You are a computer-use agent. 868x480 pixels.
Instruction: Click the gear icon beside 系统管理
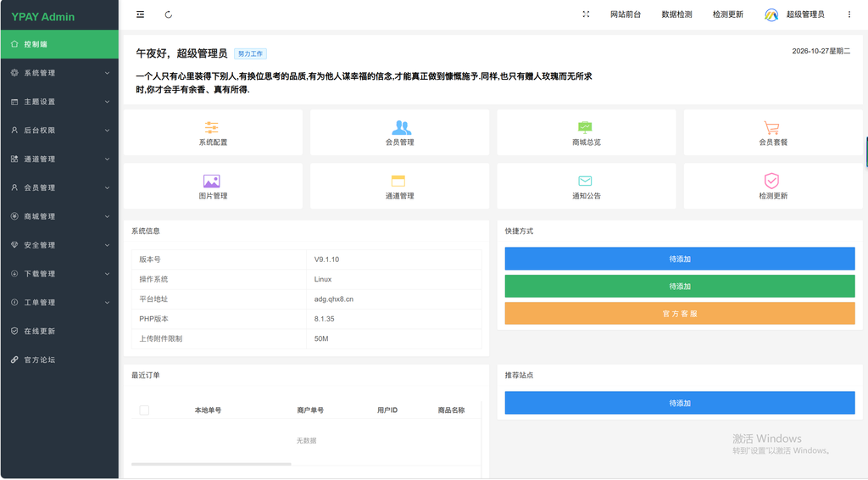(14, 73)
